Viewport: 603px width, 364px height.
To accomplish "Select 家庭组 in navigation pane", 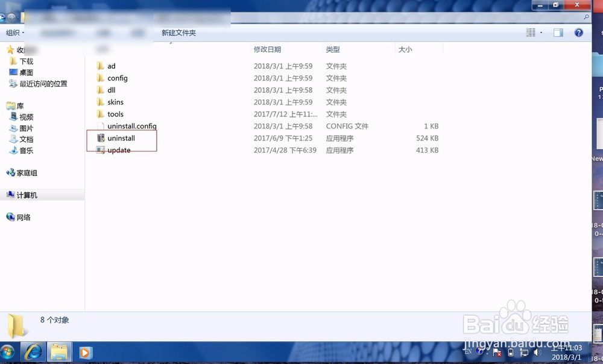I will coord(22,173).
